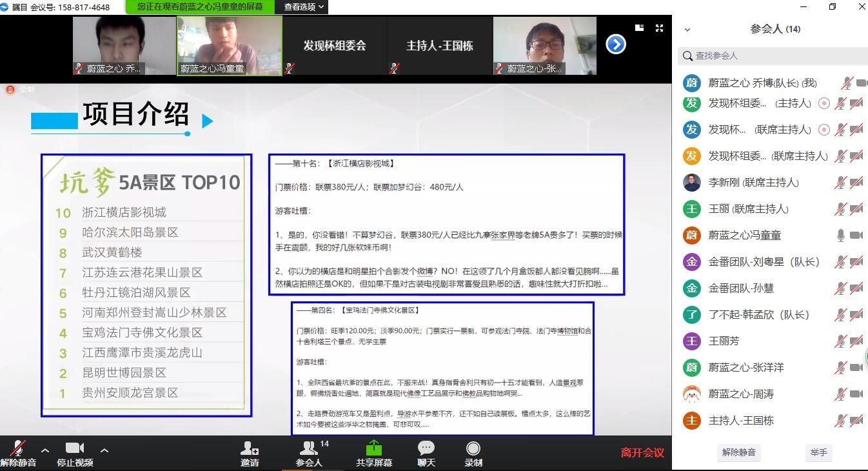Select the 参会人 (14) panel title
Viewport: 868px width, 471px height.
(x=775, y=29)
